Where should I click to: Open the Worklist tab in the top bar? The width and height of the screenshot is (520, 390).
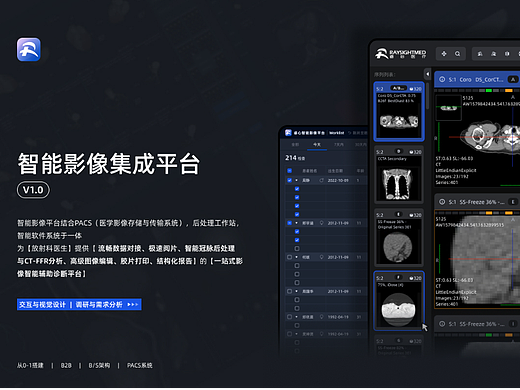[x=337, y=133]
